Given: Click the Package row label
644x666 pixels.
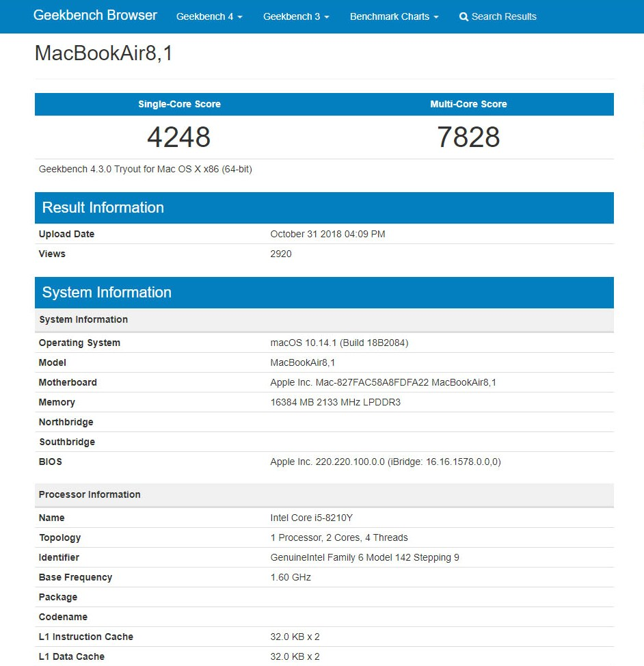Looking at the screenshot, I should 58,597.
